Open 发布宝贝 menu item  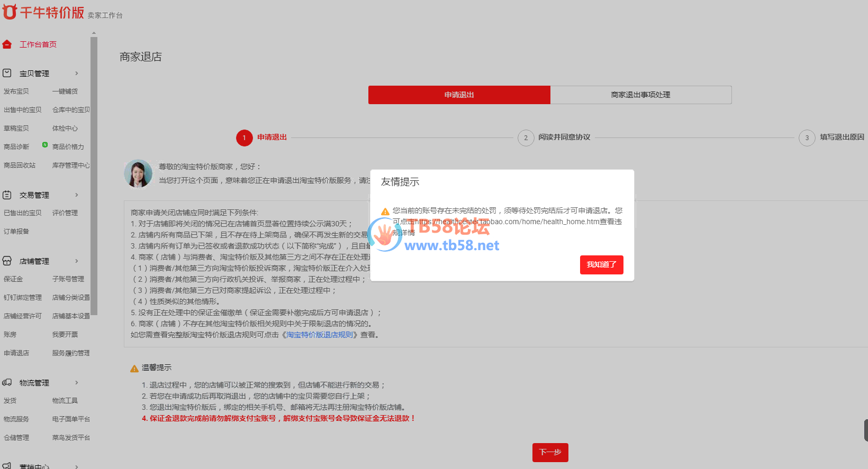[16, 91]
